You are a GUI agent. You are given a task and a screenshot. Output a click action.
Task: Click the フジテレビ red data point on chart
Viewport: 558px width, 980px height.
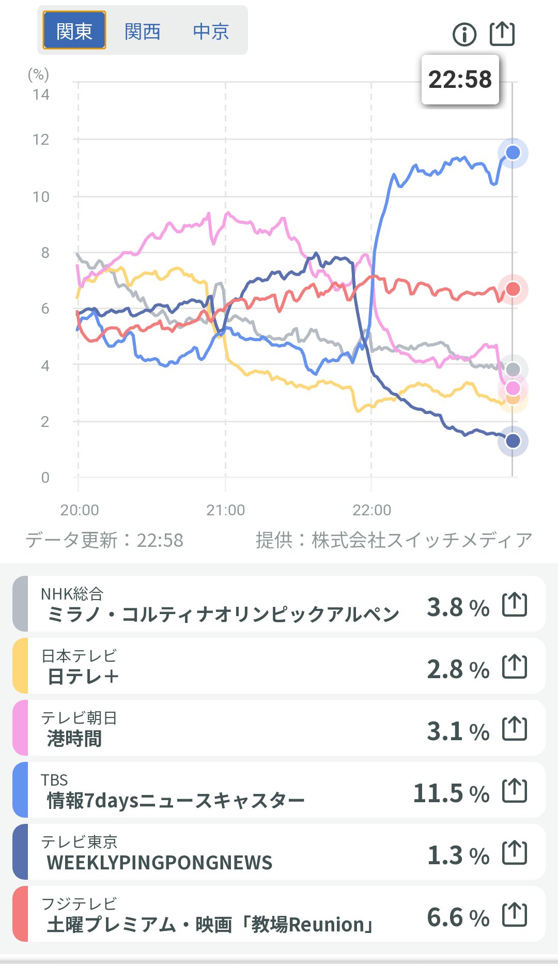[x=513, y=289]
